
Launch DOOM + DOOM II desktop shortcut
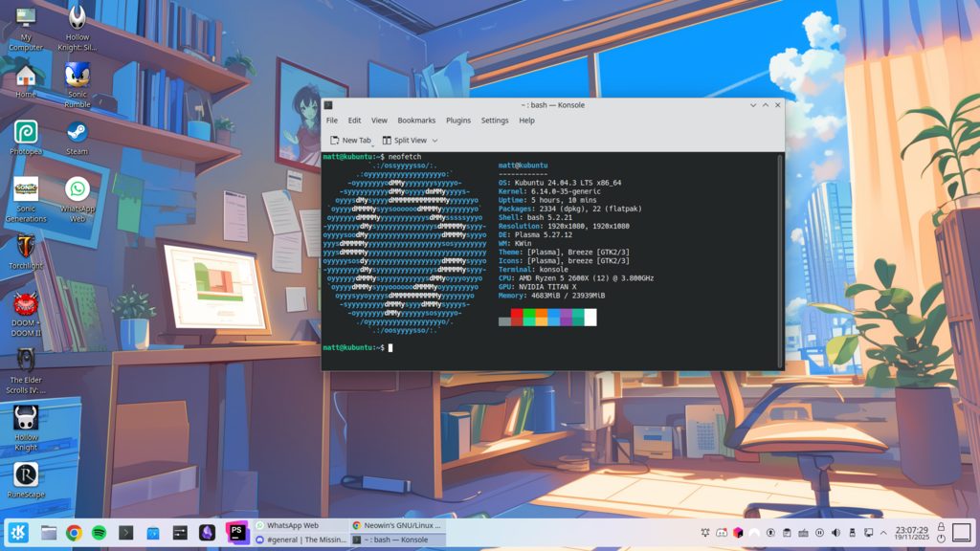coord(26,314)
